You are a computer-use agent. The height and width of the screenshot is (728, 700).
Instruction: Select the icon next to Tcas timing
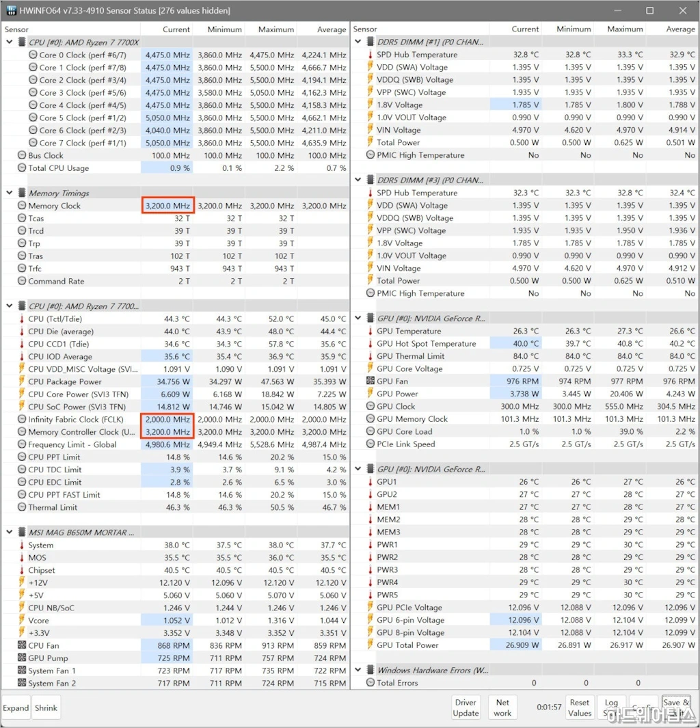[22, 218]
